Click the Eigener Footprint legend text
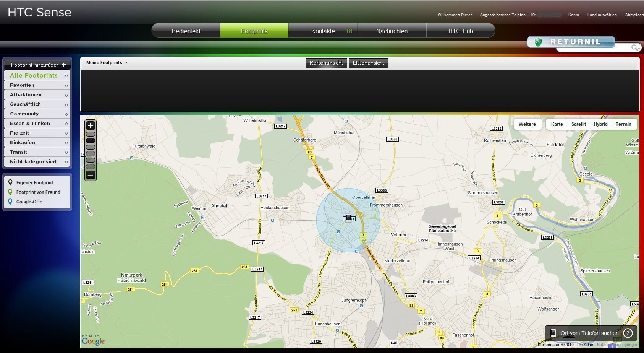The width and height of the screenshot is (644, 353). [35, 183]
